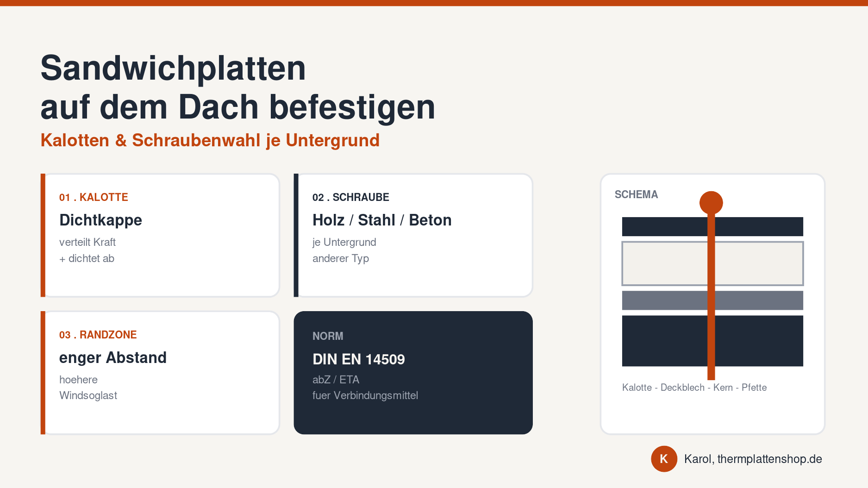Click the 'Windsoglast' text

[88, 395]
